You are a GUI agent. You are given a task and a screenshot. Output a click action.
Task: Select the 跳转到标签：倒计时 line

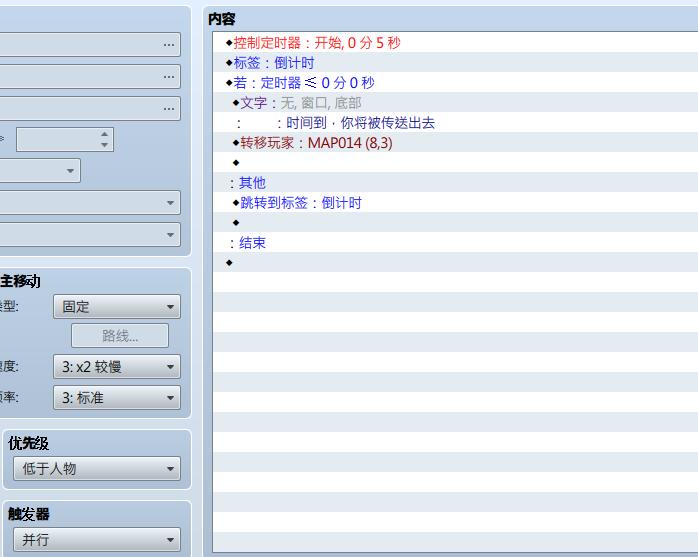(x=455, y=203)
